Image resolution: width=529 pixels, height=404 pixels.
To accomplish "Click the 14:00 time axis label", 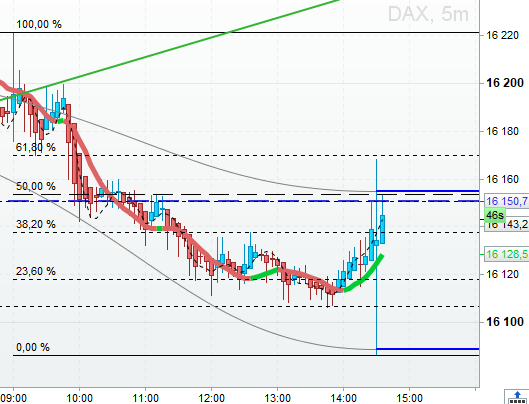I will [343, 398].
